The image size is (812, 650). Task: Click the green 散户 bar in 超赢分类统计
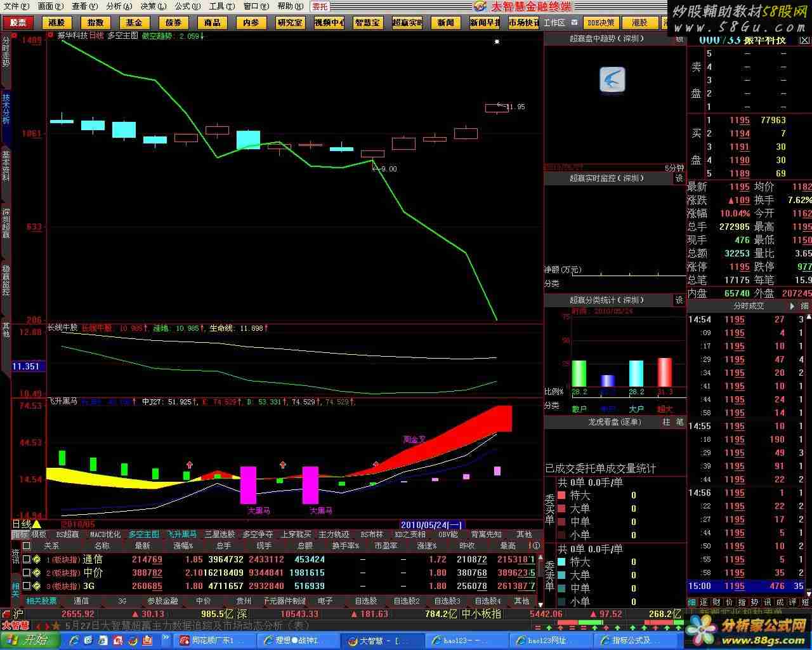pyautogui.click(x=579, y=374)
